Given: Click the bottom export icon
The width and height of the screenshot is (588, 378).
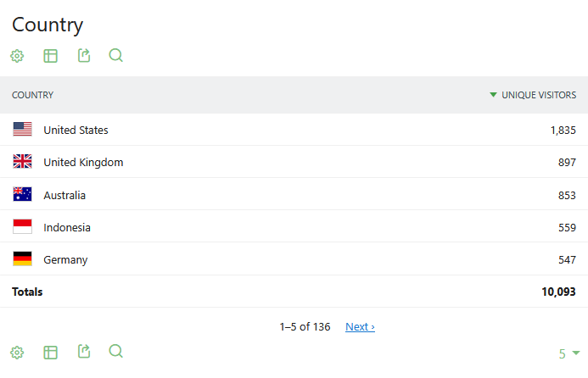Looking at the screenshot, I should [84, 352].
